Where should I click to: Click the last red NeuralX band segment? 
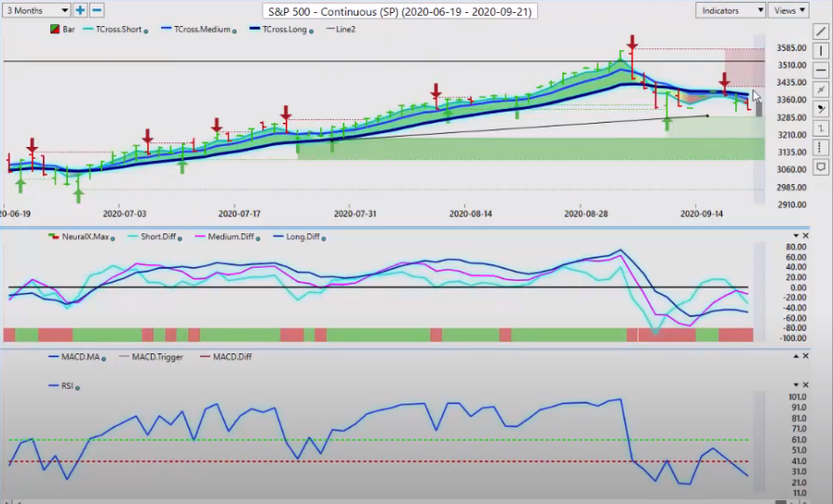tap(736, 335)
